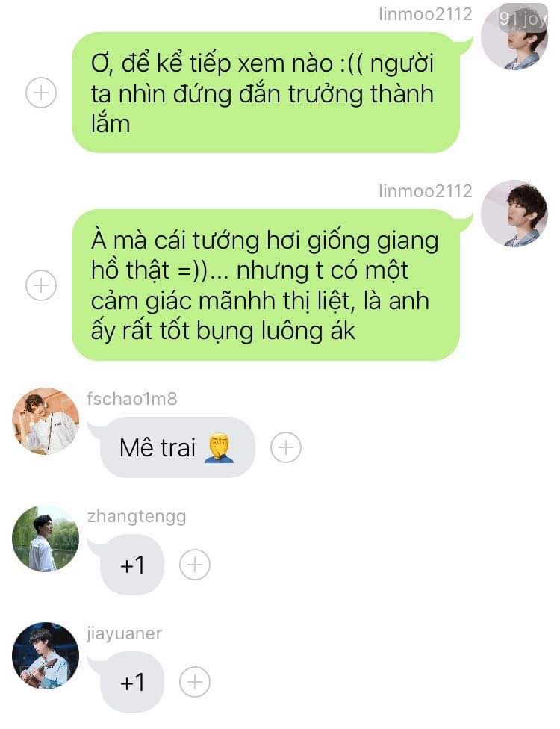Tap the username zhangtengg
The width and height of the screenshot is (560, 729).
(x=137, y=517)
